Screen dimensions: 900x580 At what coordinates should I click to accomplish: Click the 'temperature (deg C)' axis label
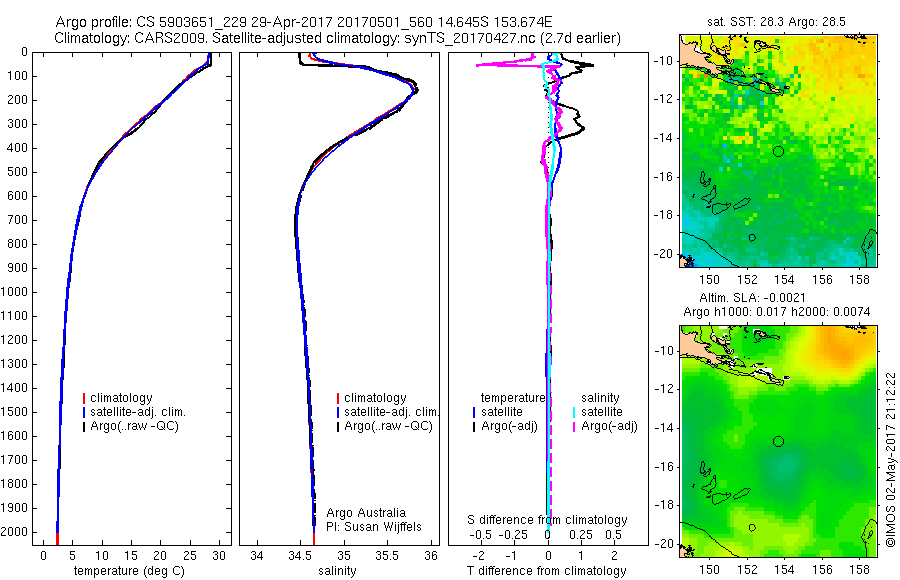[x=129, y=571]
